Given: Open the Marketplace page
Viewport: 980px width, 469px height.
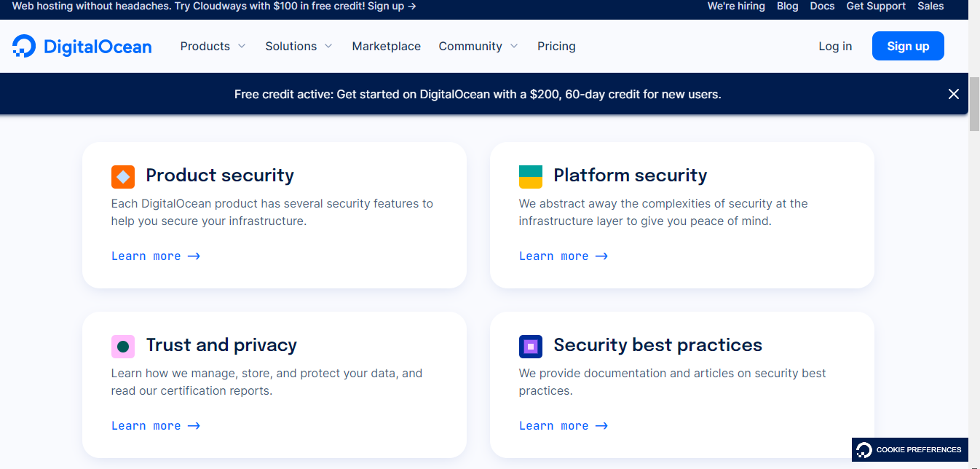Looking at the screenshot, I should point(387,46).
